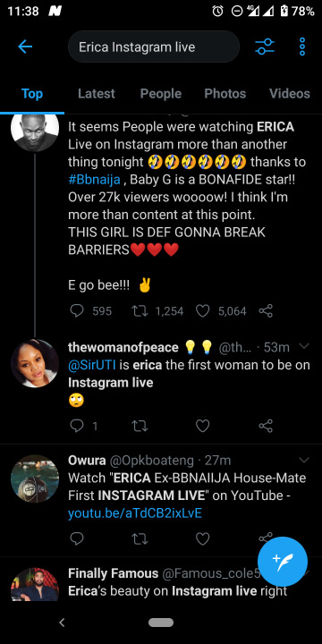Switch to the Latest tab
Image resolution: width=322 pixels, height=644 pixels.
pos(97,94)
